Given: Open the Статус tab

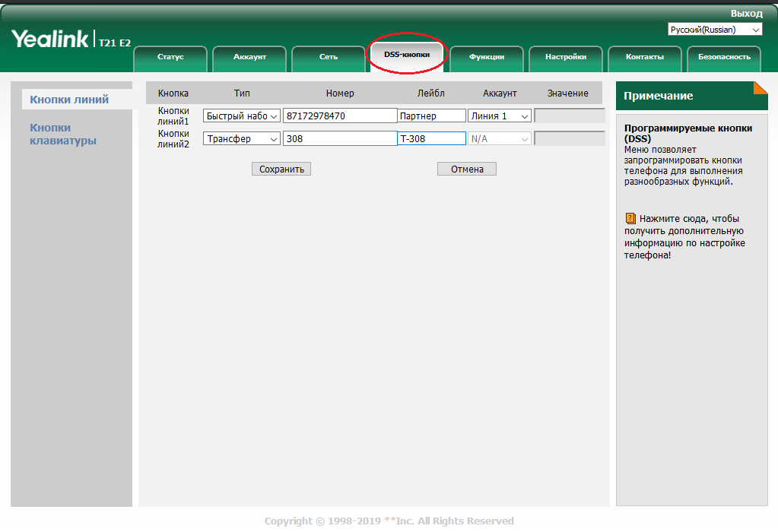Looking at the screenshot, I should [170, 57].
